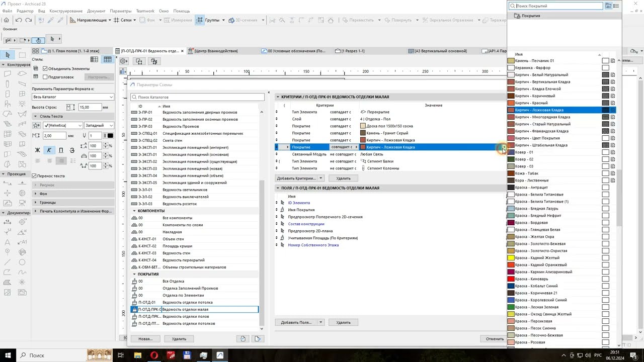Open the Документ menu
644x362 pixels.
coord(96,11)
